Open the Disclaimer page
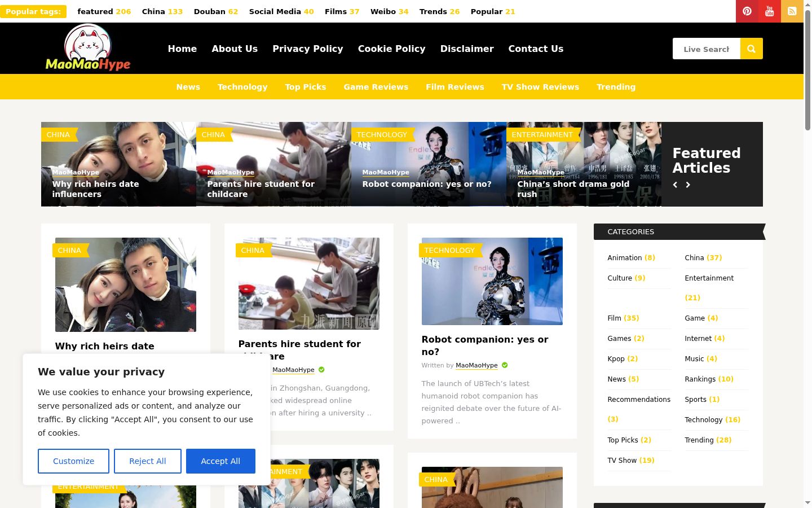This screenshot has width=812, height=508. [467, 49]
